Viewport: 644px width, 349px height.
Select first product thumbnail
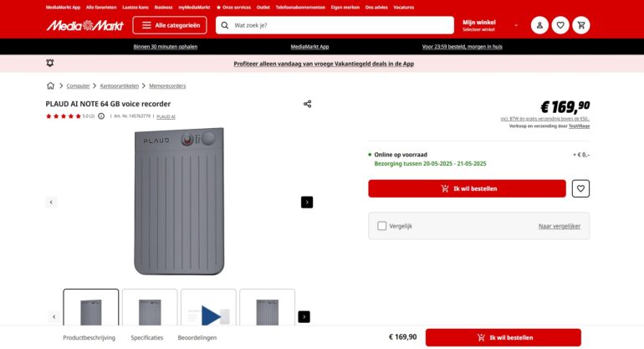pos(91,308)
